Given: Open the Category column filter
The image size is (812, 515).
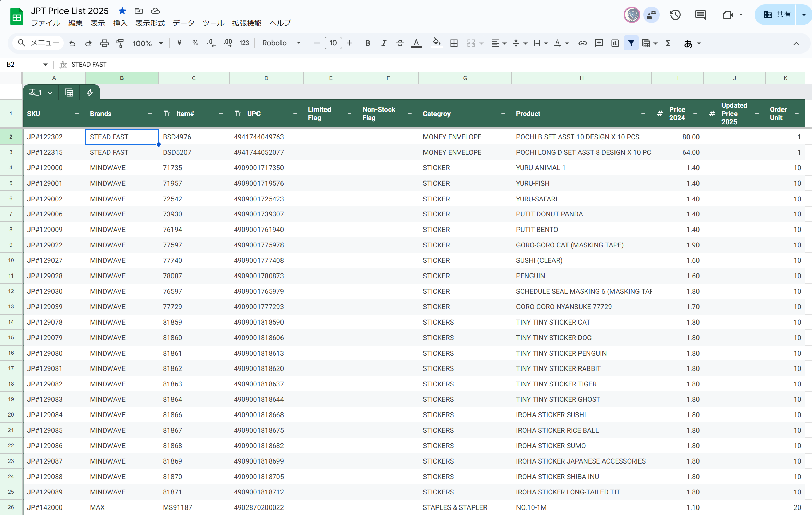Looking at the screenshot, I should pyautogui.click(x=503, y=114).
